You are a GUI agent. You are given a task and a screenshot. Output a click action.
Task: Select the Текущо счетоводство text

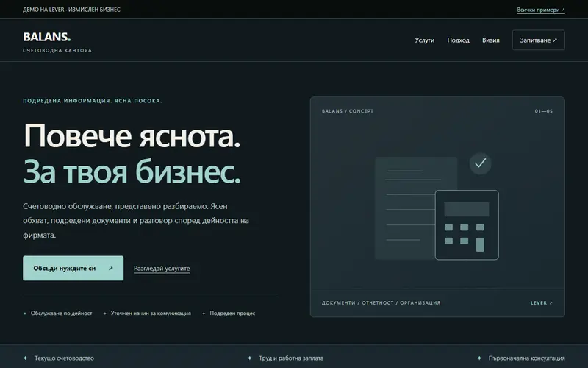tap(64, 358)
